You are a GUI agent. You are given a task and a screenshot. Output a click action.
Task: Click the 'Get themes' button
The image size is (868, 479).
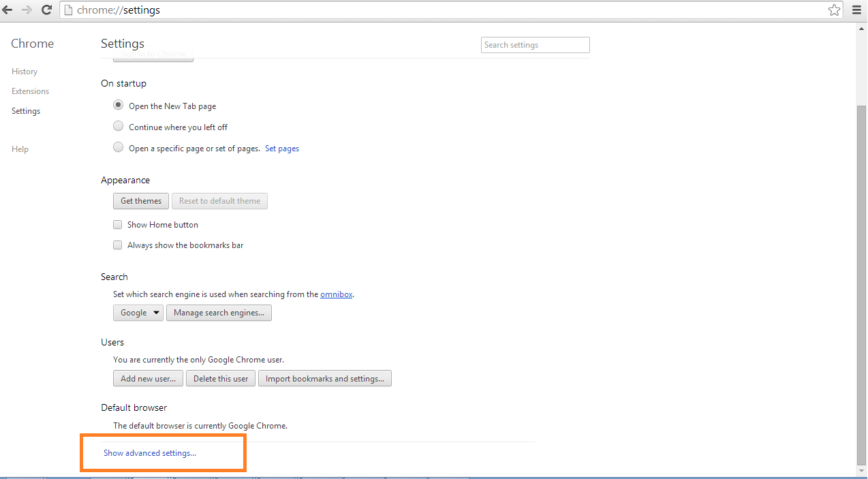pyautogui.click(x=141, y=201)
